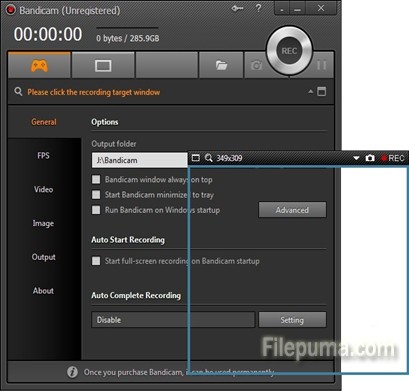Minimize Bandicam to tray with small dash button
This screenshot has height=392, width=409.
(282, 9)
